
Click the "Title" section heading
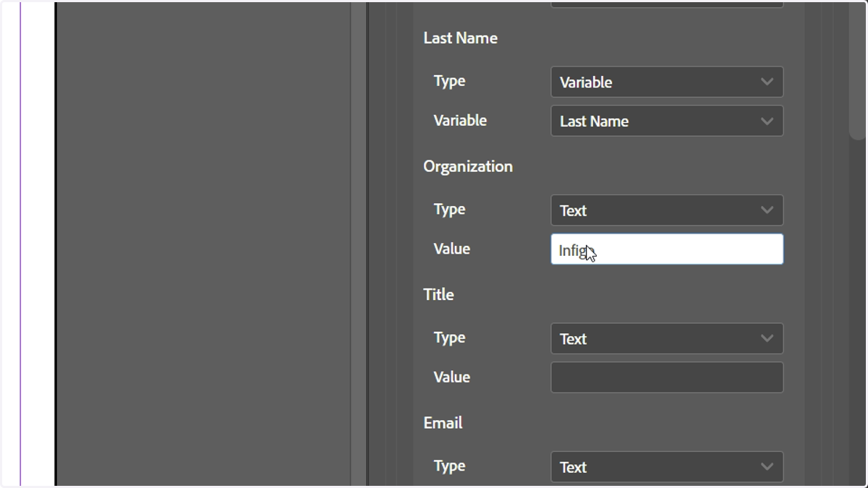coord(438,294)
